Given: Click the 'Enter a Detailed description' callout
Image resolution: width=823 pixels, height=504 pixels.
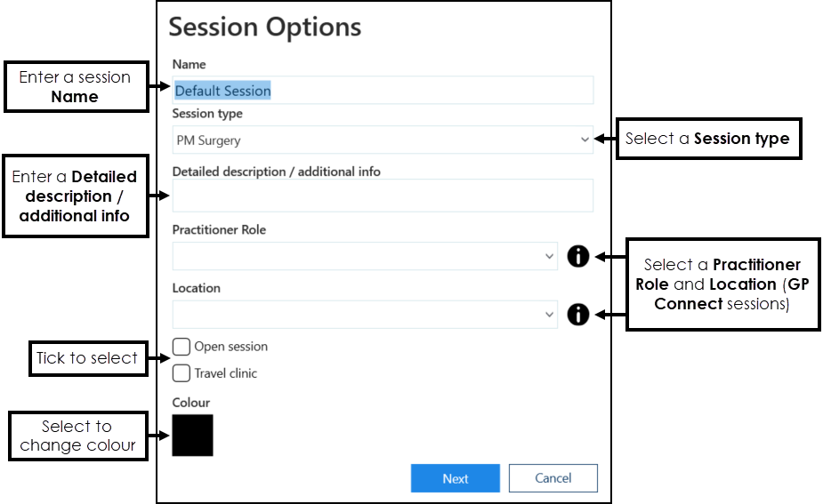Looking at the screenshot, I should click(x=75, y=196).
